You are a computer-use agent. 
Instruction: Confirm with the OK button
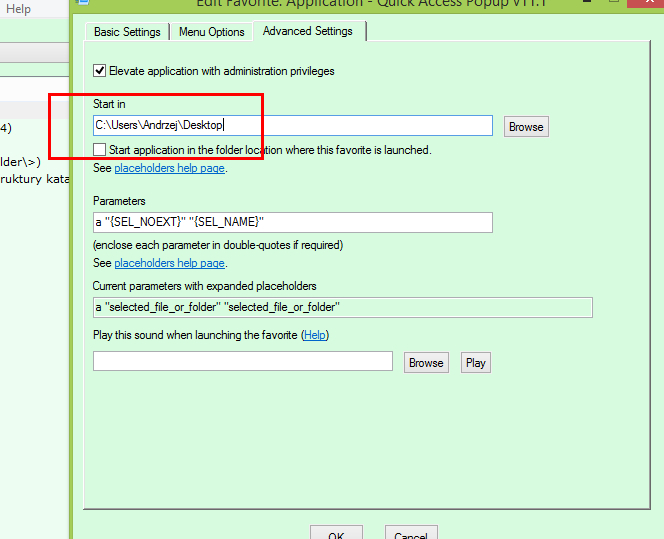click(x=336, y=533)
